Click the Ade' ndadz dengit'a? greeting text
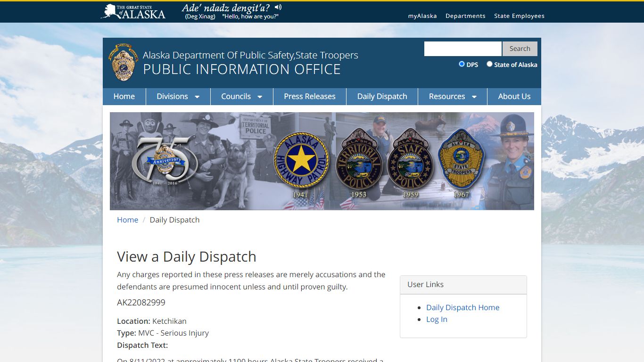Viewport: 644px width, 362px height. 226,8
